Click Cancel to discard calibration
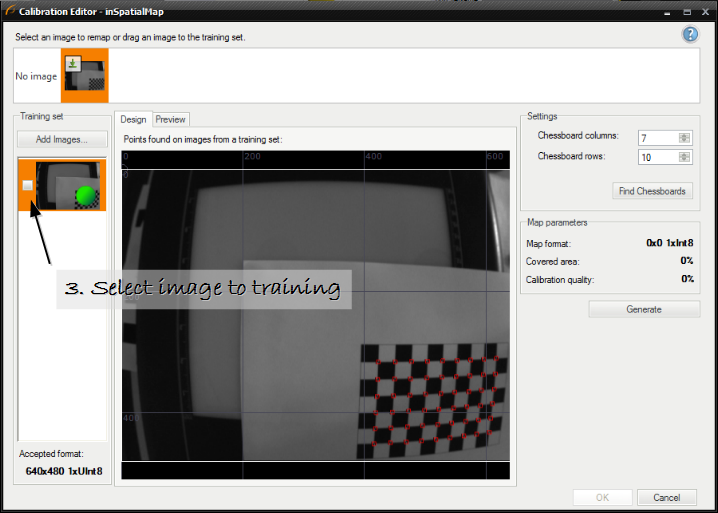Viewport: 718px width, 513px height. 666,497
